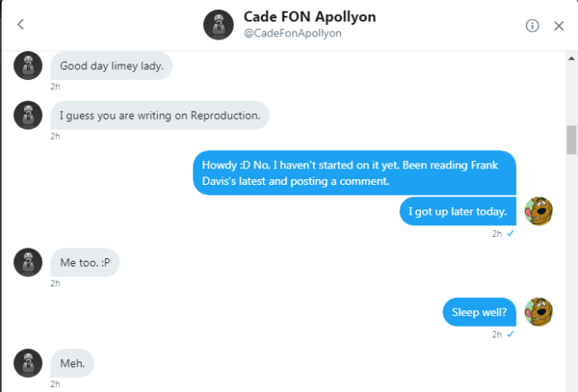Select the "Good day limey lady." message
The image size is (578, 392).
coord(111,66)
